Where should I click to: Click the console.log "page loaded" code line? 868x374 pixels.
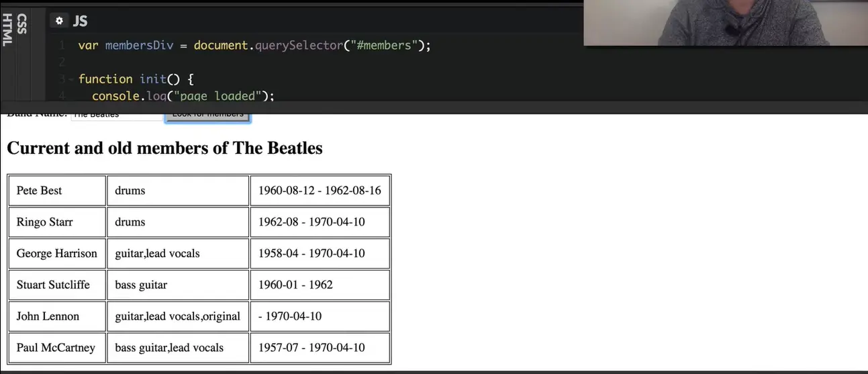(183, 95)
